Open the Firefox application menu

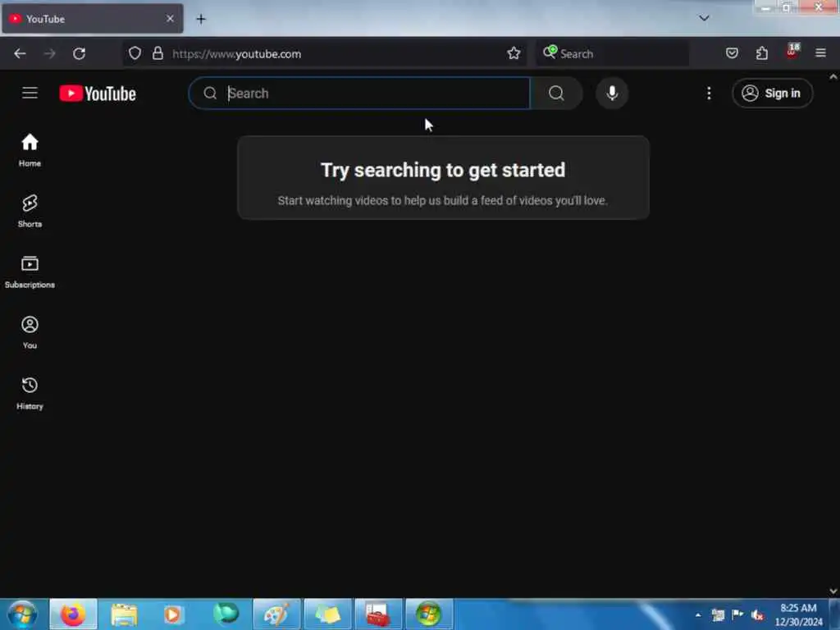click(x=820, y=53)
